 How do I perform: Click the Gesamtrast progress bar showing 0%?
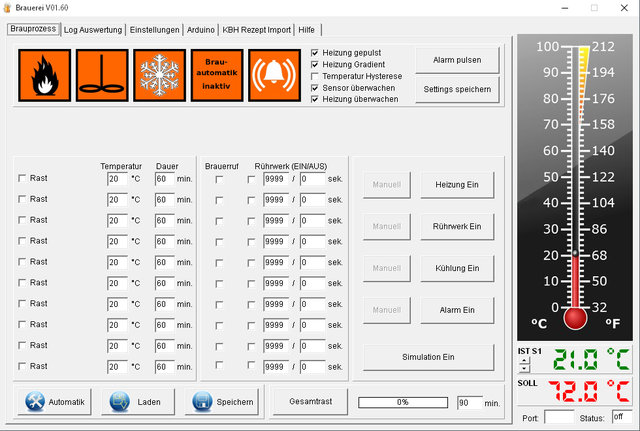click(402, 402)
